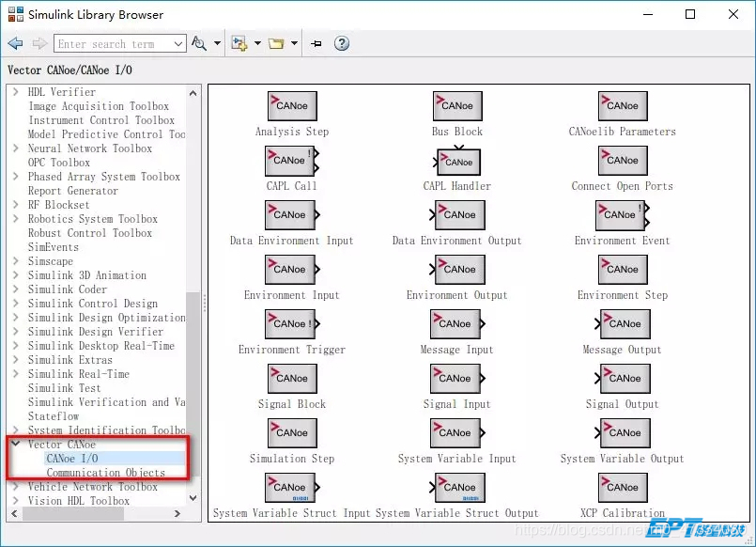Click the open folder toolbar icon
This screenshot has height=547, width=756.
276,44
